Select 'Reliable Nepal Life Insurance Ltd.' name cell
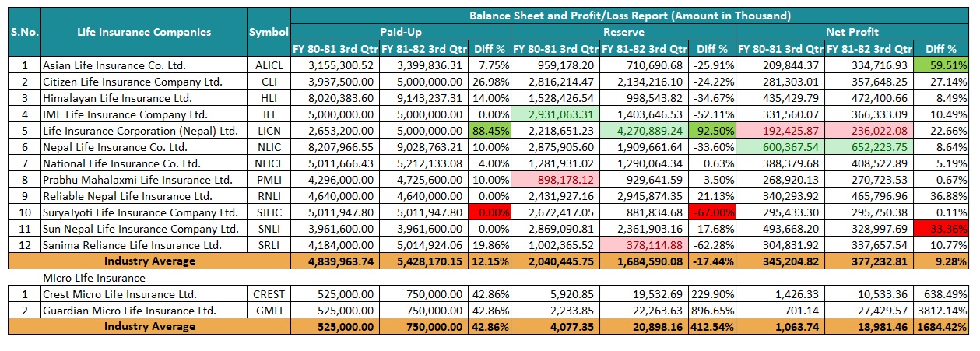The image size is (980, 351). click(x=143, y=195)
